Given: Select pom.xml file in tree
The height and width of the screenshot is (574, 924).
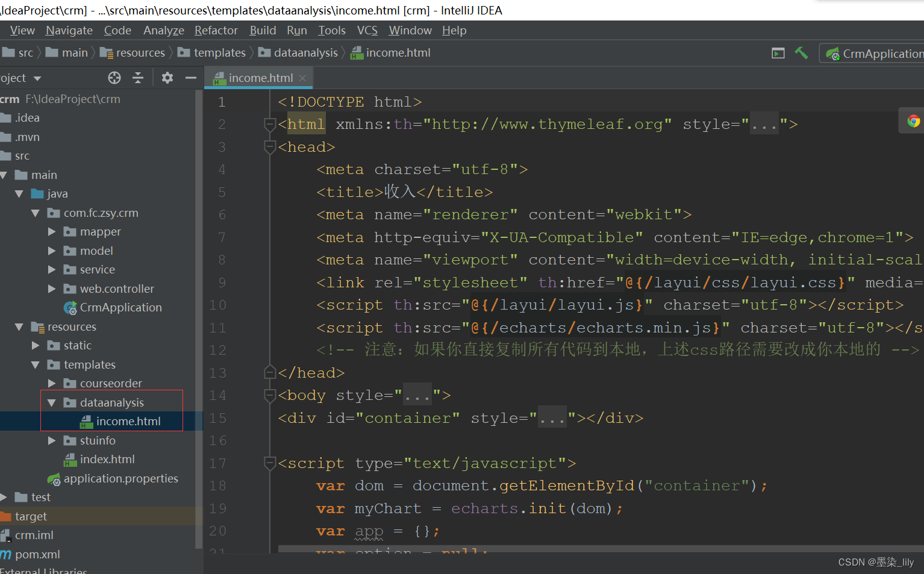Looking at the screenshot, I should click(30, 555).
